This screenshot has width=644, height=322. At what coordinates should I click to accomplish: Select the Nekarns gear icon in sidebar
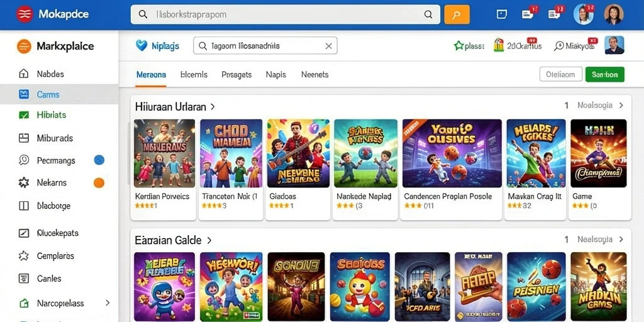(24, 183)
